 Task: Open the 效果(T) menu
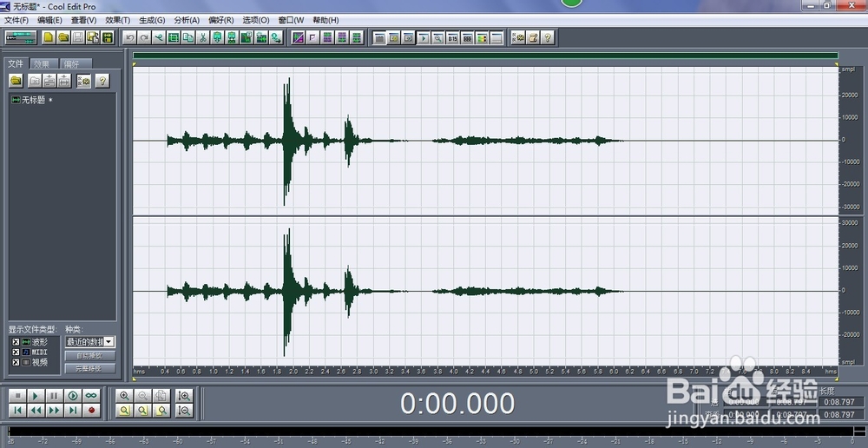117,20
